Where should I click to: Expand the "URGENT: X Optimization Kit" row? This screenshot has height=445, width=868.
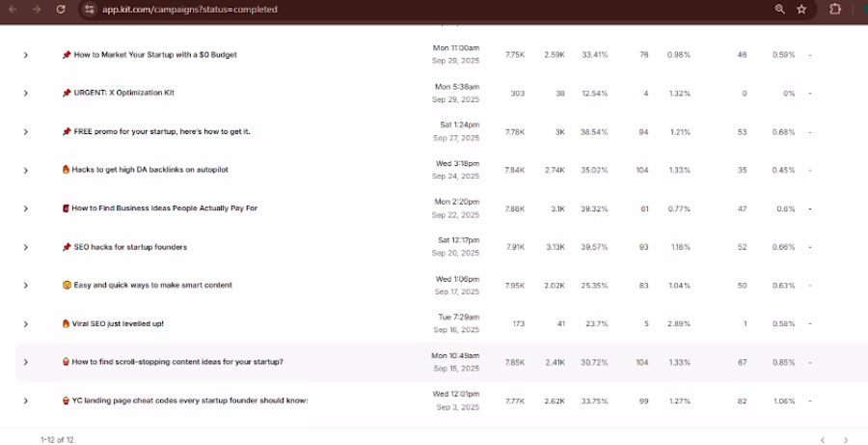click(x=26, y=94)
